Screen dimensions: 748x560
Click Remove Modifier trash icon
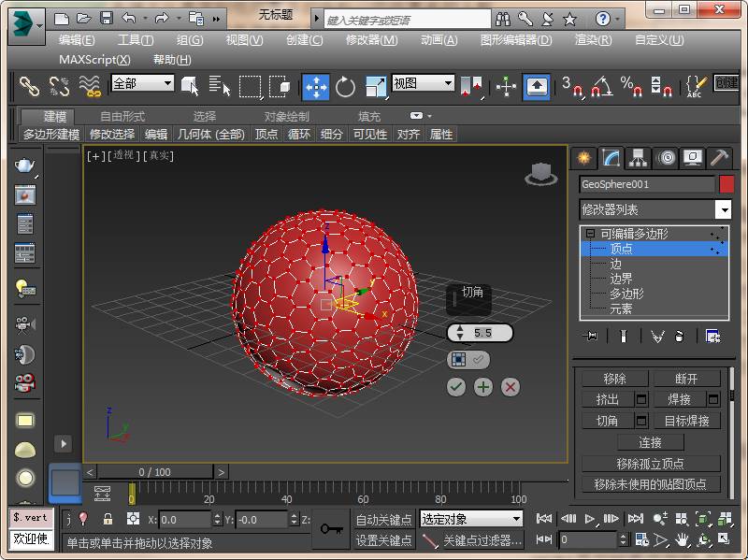[x=680, y=337]
